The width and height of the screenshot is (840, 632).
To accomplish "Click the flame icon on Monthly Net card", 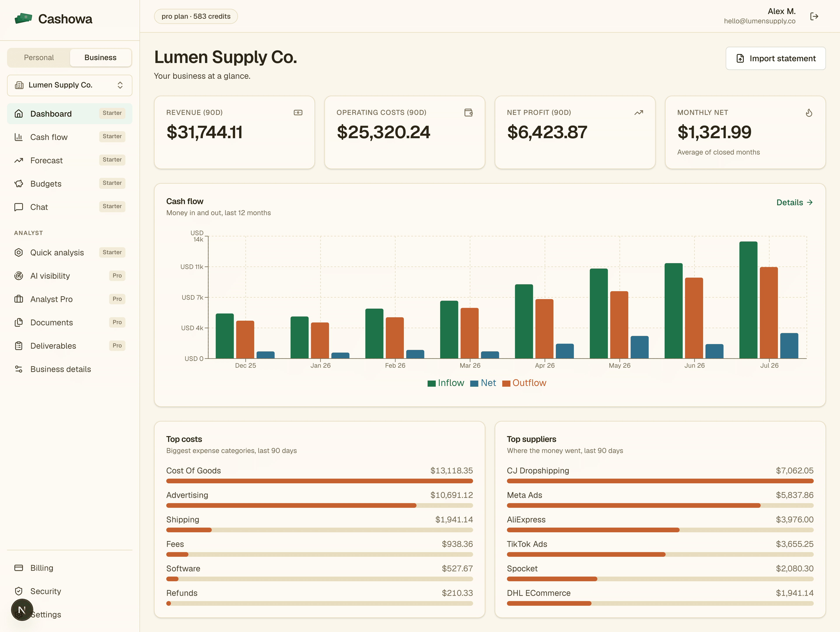I will (809, 112).
